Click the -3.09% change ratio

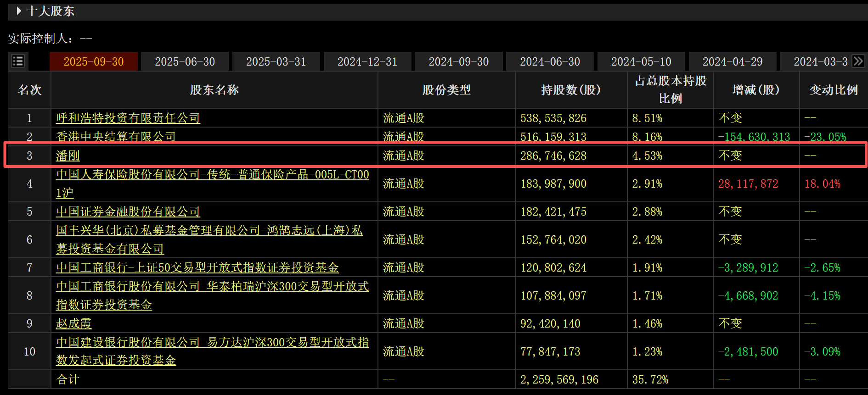coord(823,351)
